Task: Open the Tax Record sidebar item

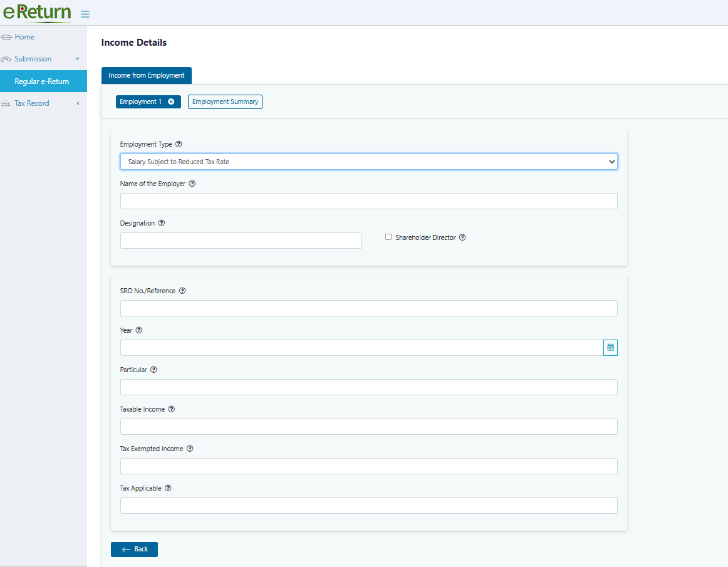Action: (x=31, y=103)
